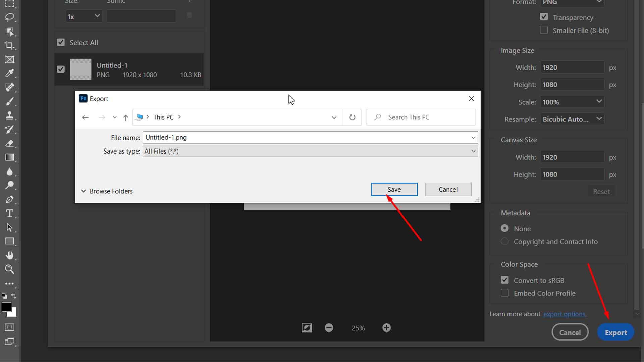Viewport: 644px width, 362px height.
Task: Select None metadata radio button
Action: (505, 229)
